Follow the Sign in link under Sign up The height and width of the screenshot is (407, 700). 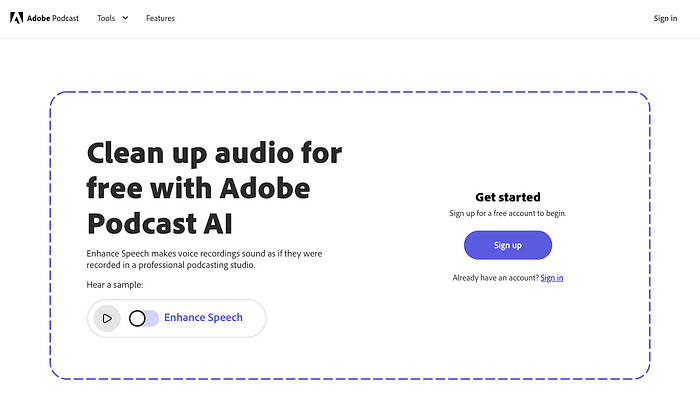click(552, 278)
